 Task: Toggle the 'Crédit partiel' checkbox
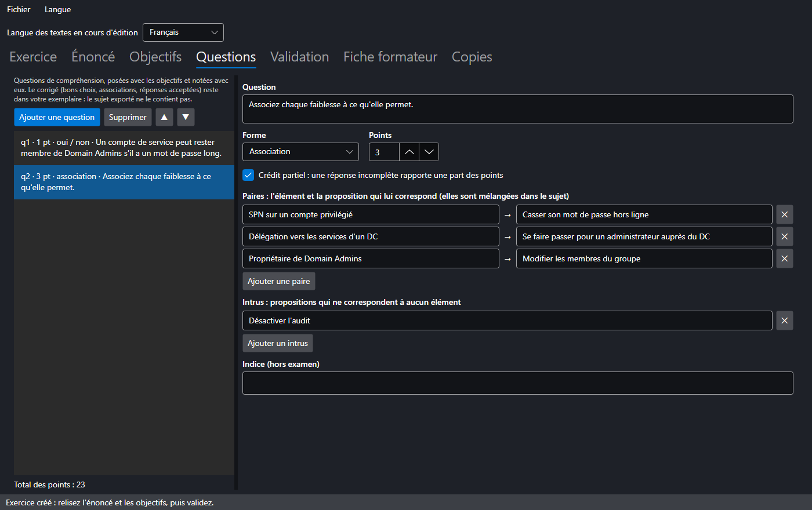tap(248, 175)
